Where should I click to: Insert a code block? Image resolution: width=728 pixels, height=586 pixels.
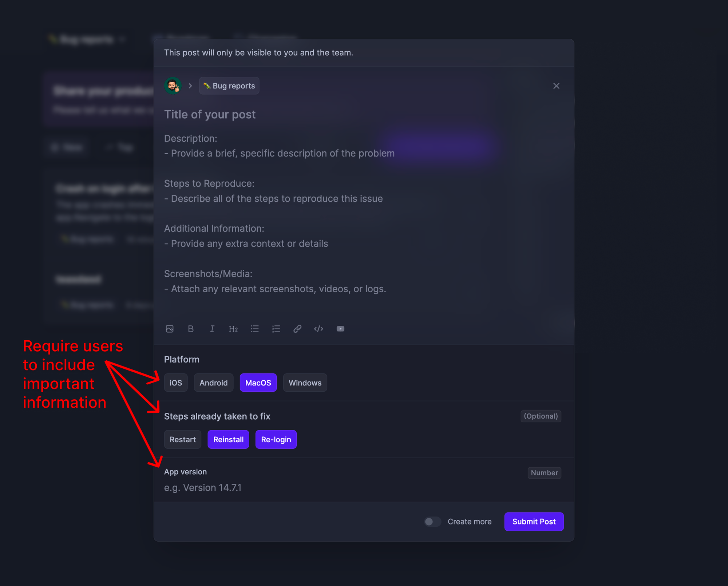[x=318, y=329]
